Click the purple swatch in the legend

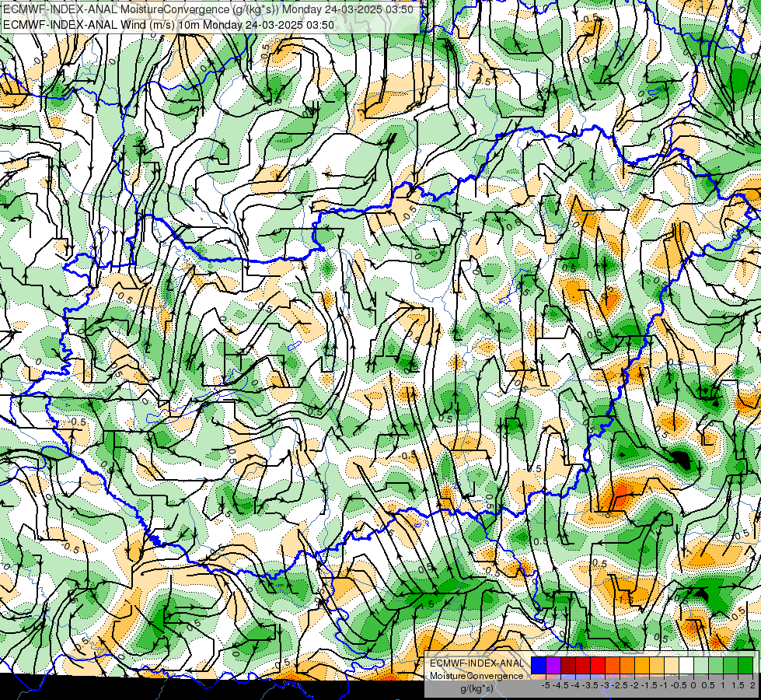(x=553, y=665)
